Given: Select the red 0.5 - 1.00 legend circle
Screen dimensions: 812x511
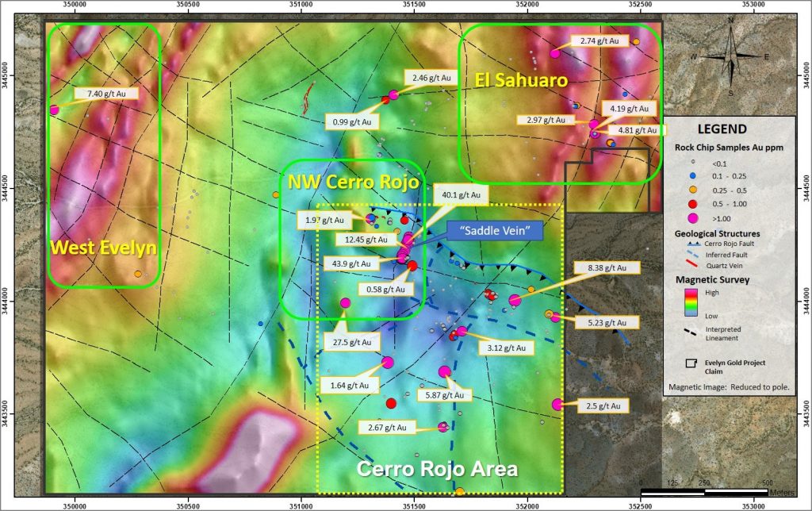Looking at the screenshot, I should 691,202.
